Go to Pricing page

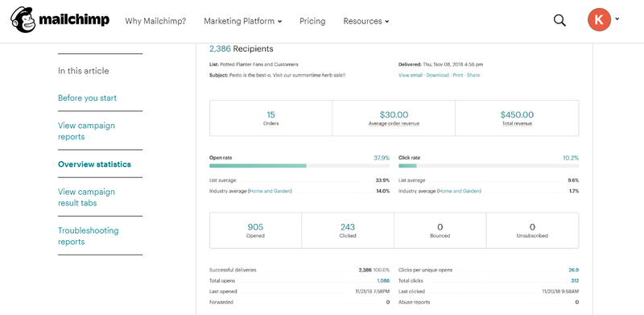[x=312, y=21]
